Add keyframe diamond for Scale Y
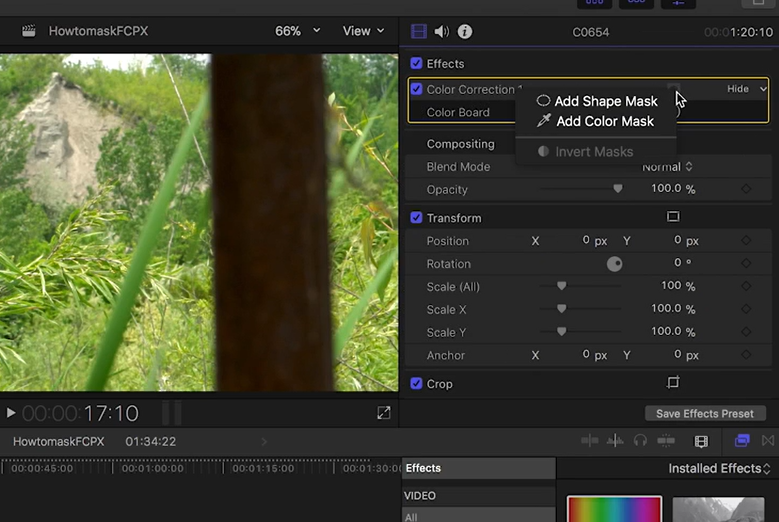Screen dimensions: 779x522 pyautogui.click(x=746, y=332)
